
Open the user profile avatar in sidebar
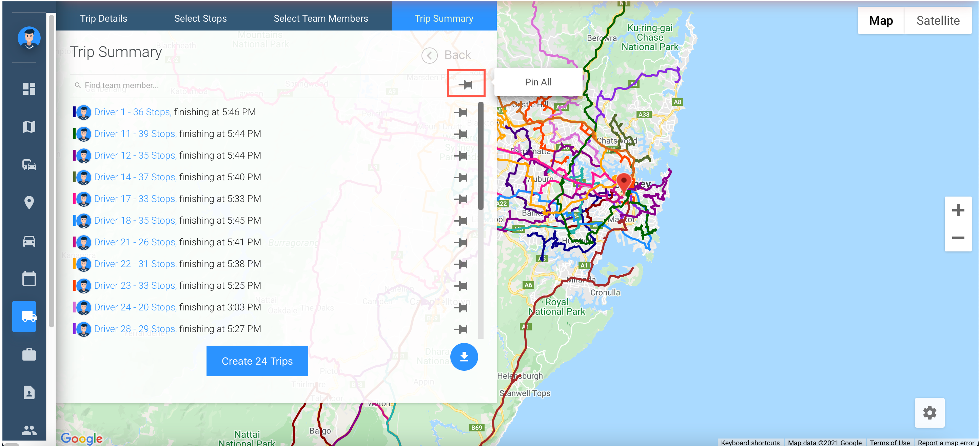point(29,38)
